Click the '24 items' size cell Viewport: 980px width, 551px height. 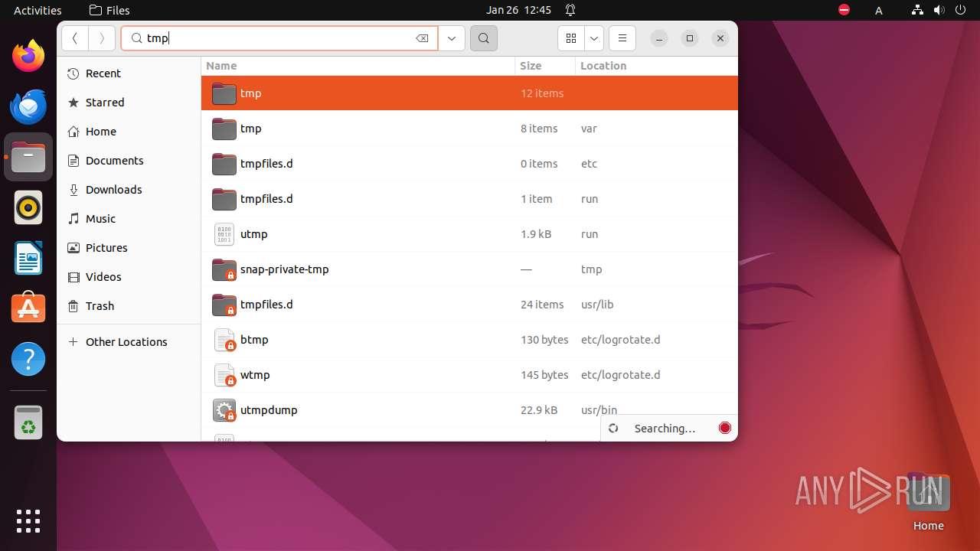tap(542, 305)
